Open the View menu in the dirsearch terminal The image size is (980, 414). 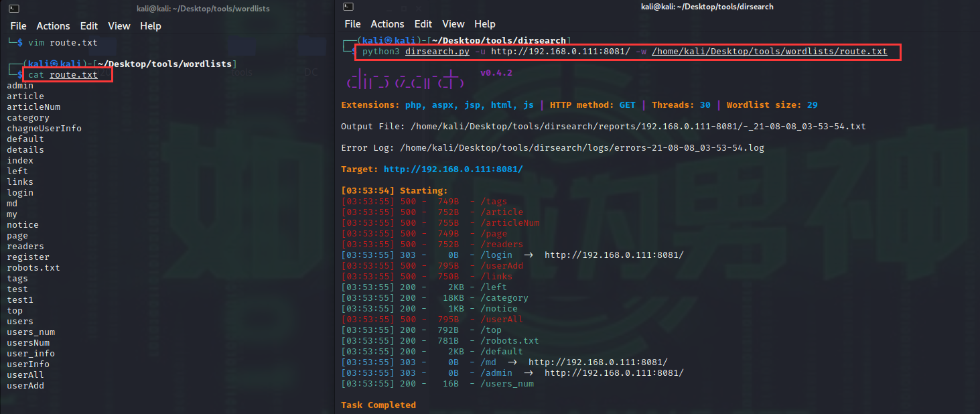[453, 23]
